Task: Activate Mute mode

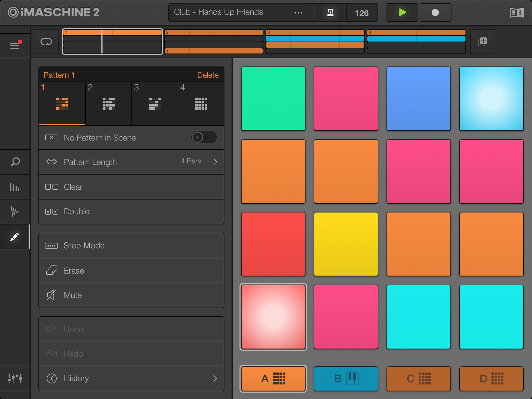Action: pos(131,295)
